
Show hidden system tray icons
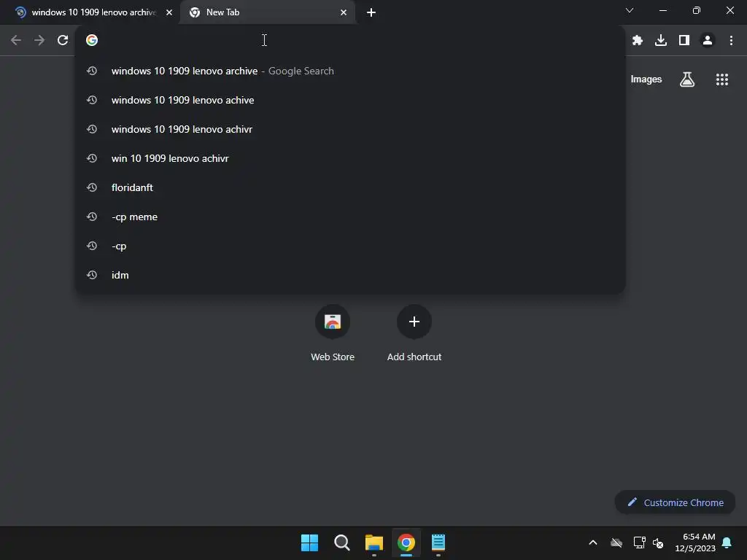point(593,542)
